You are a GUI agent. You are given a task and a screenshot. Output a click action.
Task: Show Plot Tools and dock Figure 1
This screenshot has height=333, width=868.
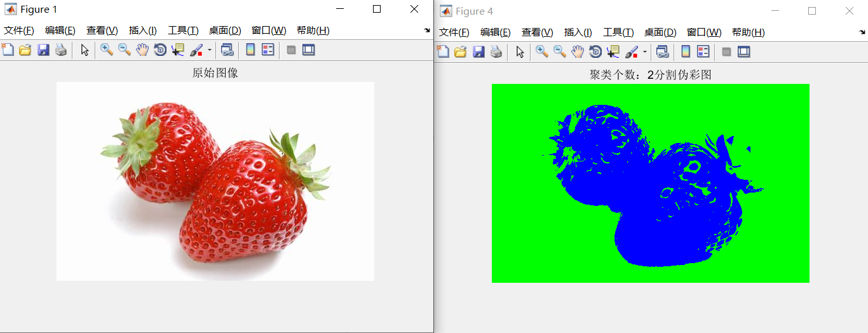coord(309,50)
